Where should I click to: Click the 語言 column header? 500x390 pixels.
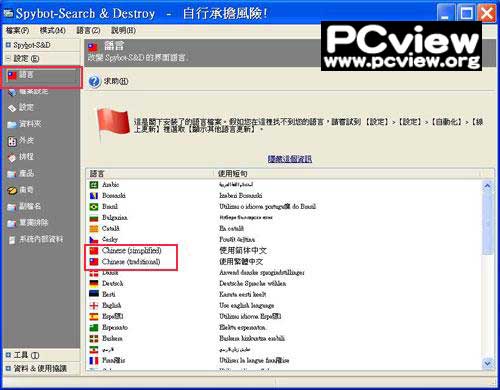(150, 173)
